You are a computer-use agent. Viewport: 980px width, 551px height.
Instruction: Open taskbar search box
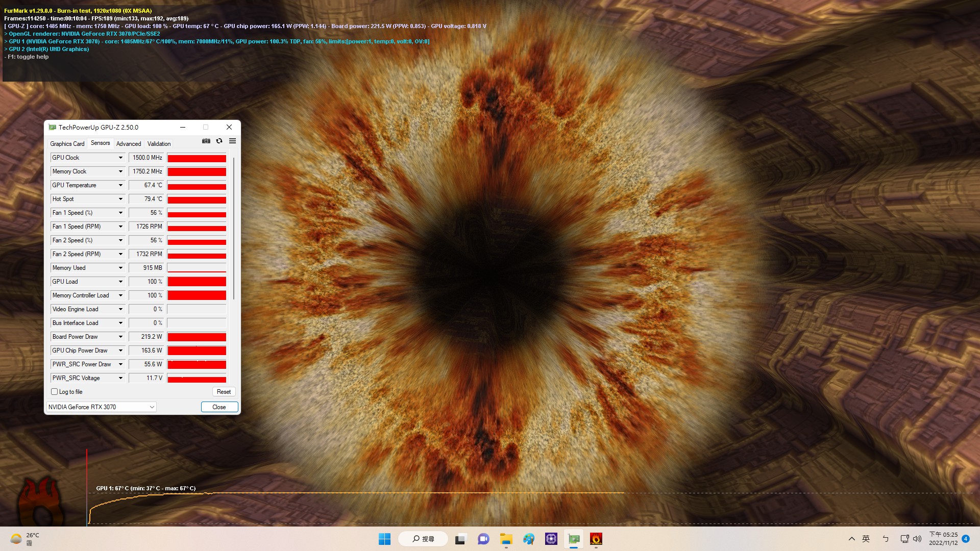[423, 539]
